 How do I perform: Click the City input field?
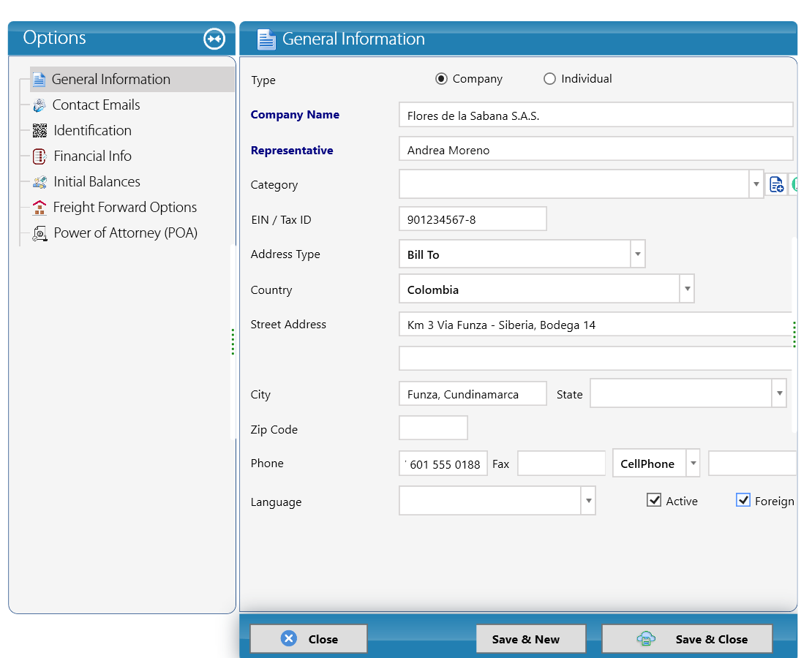[x=473, y=394]
